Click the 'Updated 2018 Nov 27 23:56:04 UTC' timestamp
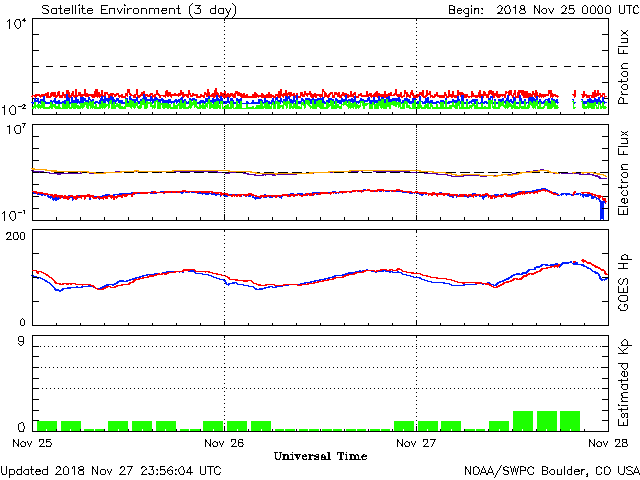This screenshot has height=480, width=640. (x=111, y=471)
